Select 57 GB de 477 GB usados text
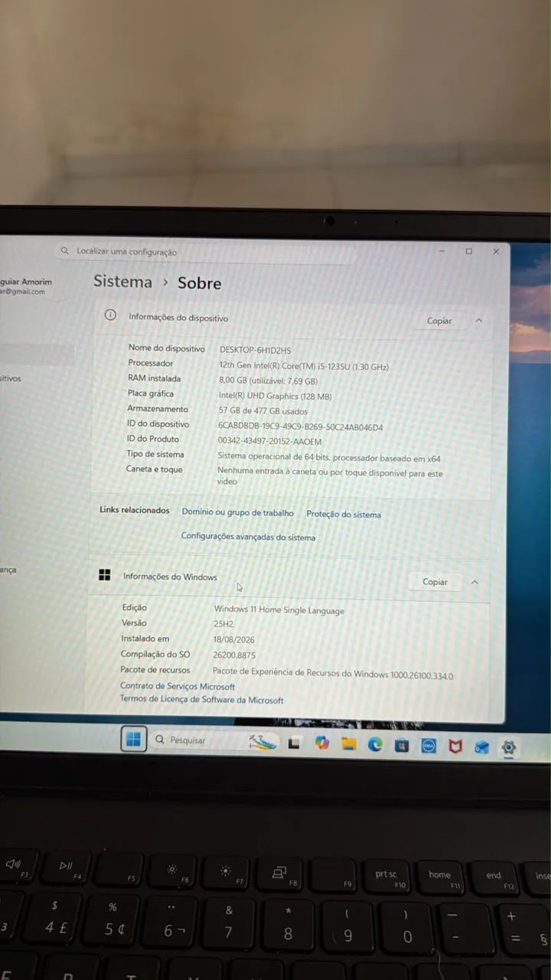 point(263,411)
